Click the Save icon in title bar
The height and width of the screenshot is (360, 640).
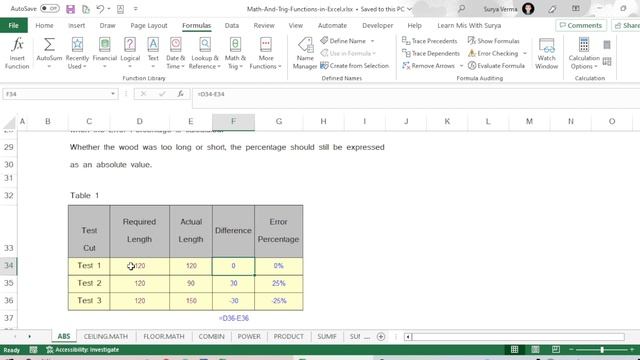pyautogui.click(x=71, y=9)
